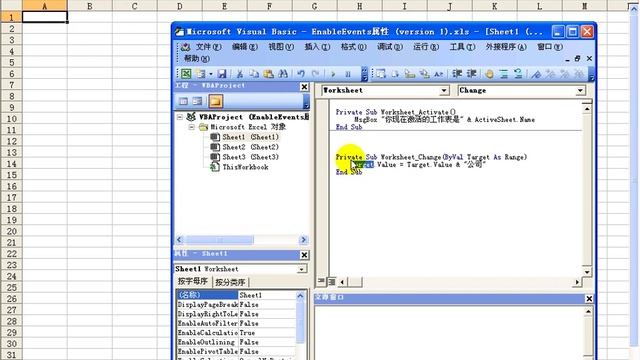Click the Complete Word icon
Screen dimensions: 640x360
[438, 73]
